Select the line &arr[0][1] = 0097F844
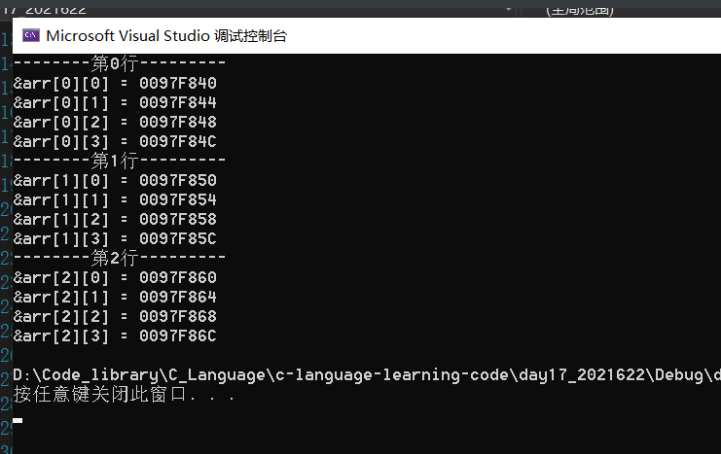The height and width of the screenshot is (454, 721). pyautogui.click(x=115, y=103)
